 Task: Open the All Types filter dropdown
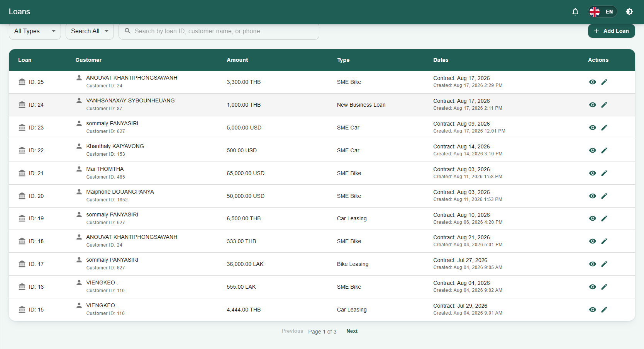[35, 31]
